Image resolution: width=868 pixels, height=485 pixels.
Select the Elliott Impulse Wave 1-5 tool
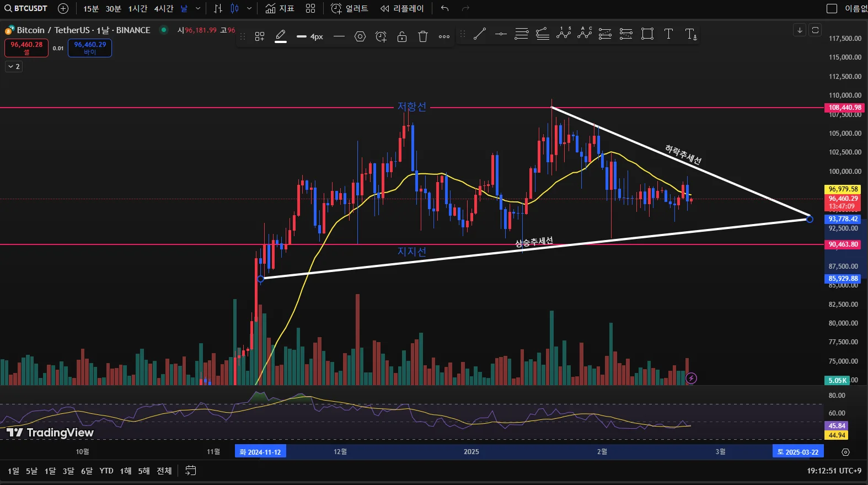[564, 34]
